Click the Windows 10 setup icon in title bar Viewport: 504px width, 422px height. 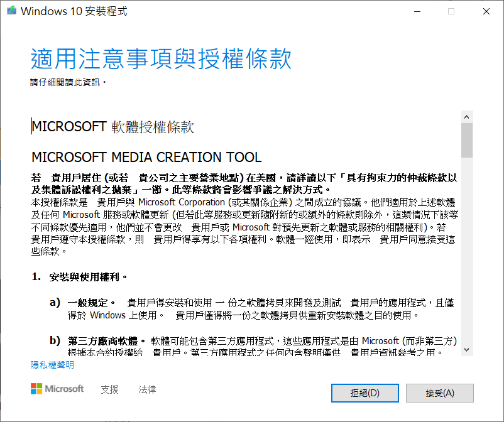[10, 11]
